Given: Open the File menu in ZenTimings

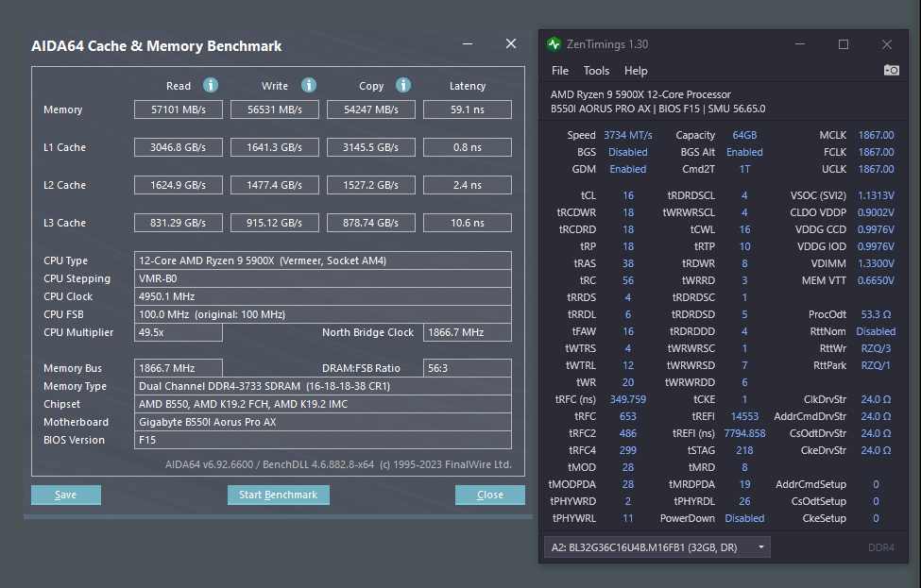Looking at the screenshot, I should tap(560, 71).
